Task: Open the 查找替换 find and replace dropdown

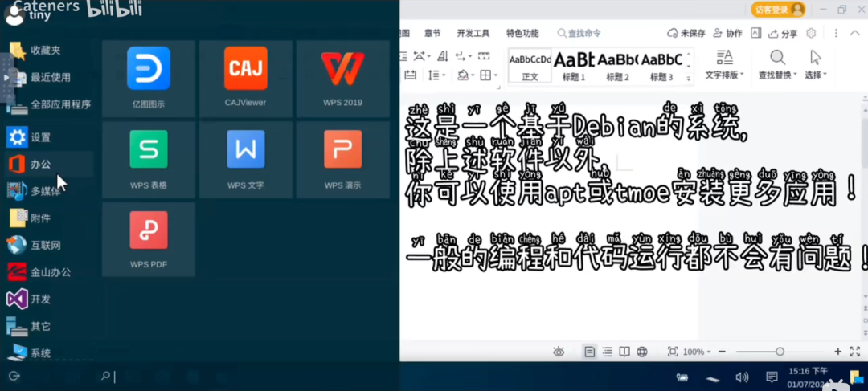Action: 778,64
